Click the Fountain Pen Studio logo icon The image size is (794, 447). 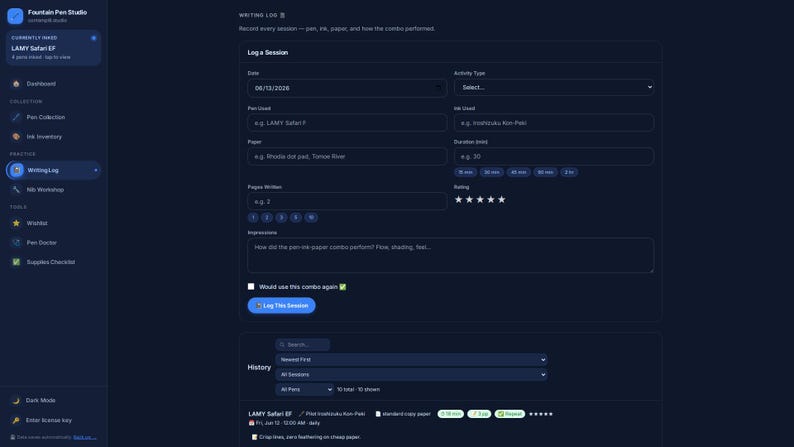point(15,16)
